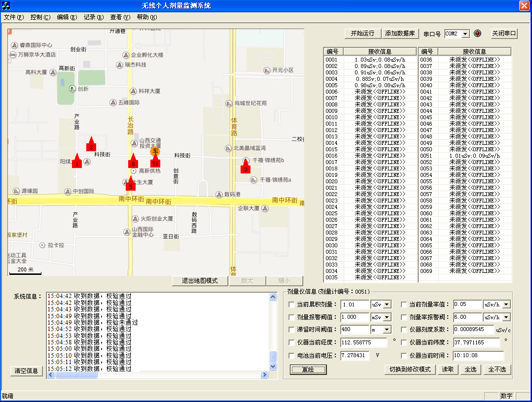
Task: Click the 千禧·锦绣苑a map icon
Action: pyautogui.click(x=253, y=180)
